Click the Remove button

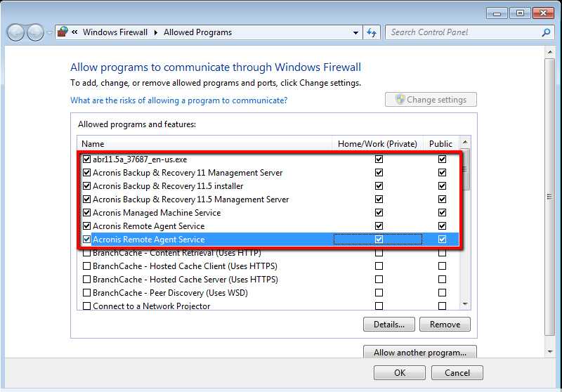445,325
